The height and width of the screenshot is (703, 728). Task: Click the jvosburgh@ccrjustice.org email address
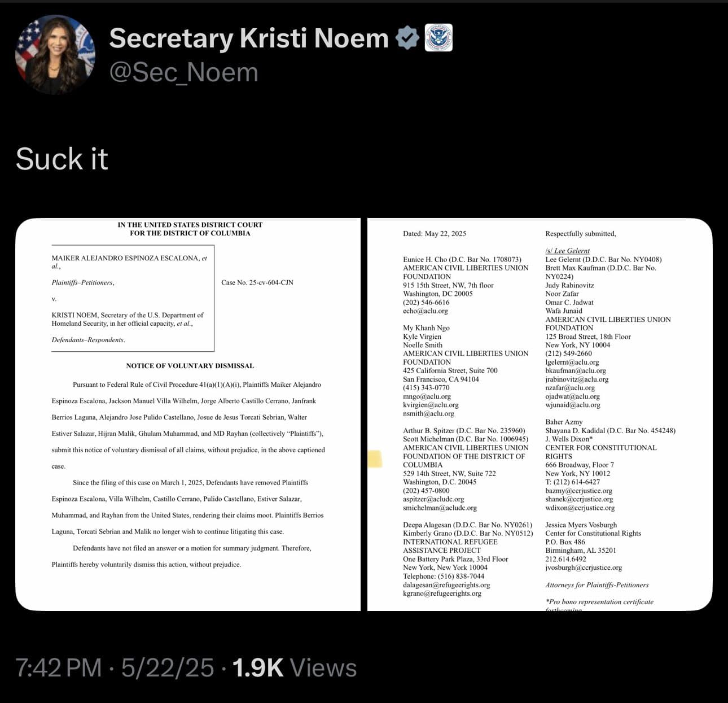[584, 567]
